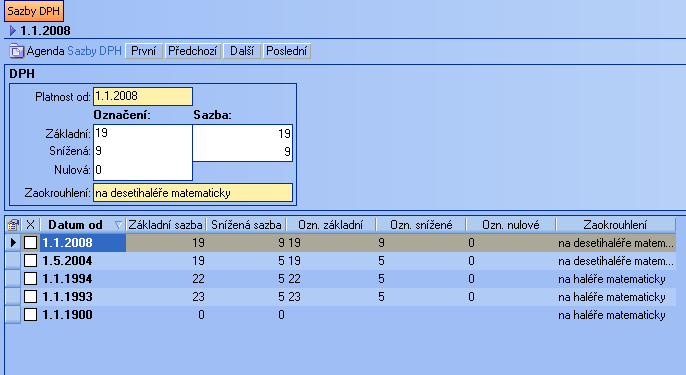The image size is (686, 375).
Task: Click the Zaokrouhlení column header
Action: click(615, 225)
